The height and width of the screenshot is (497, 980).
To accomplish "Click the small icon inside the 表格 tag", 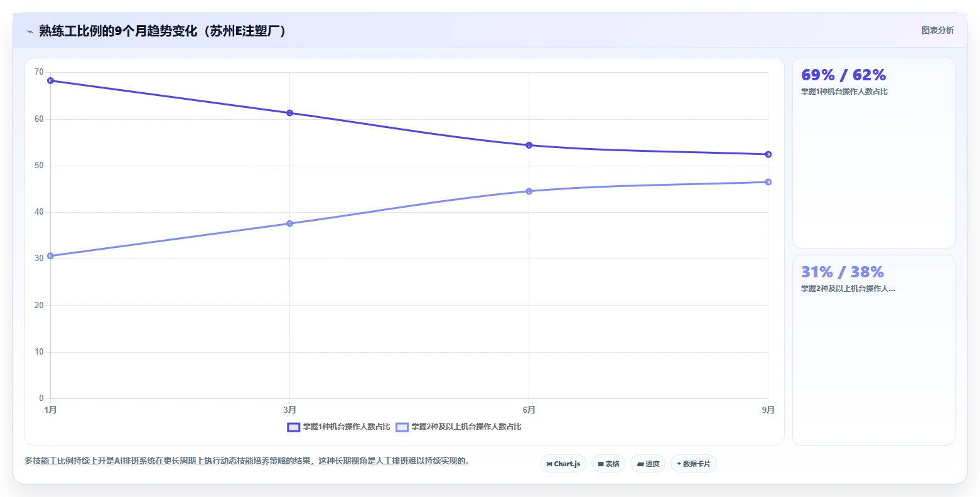I will click(601, 464).
